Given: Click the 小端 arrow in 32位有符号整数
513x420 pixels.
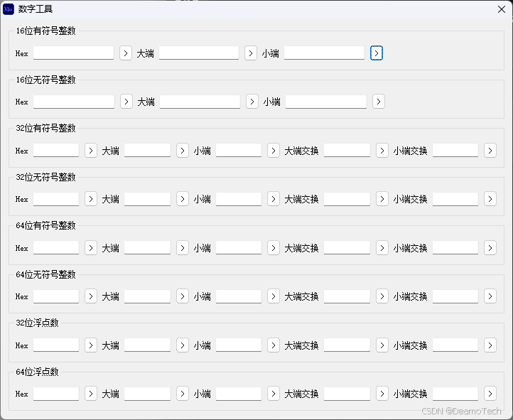Looking at the screenshot, I should point(274,151).
